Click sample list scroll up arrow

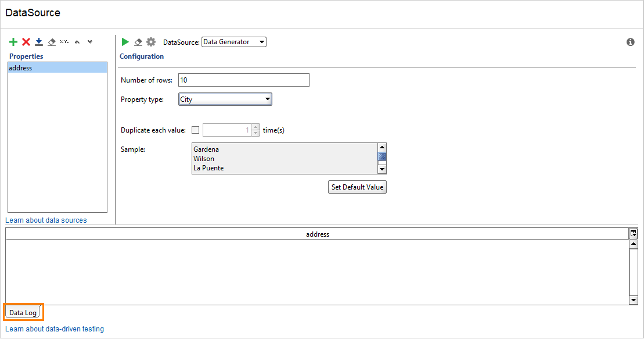point(382,147)
